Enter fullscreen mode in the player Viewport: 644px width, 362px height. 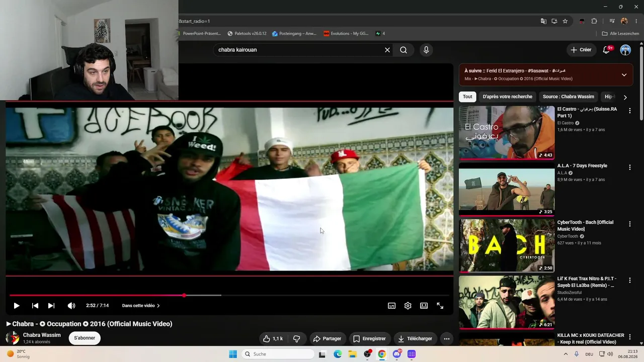440,306
